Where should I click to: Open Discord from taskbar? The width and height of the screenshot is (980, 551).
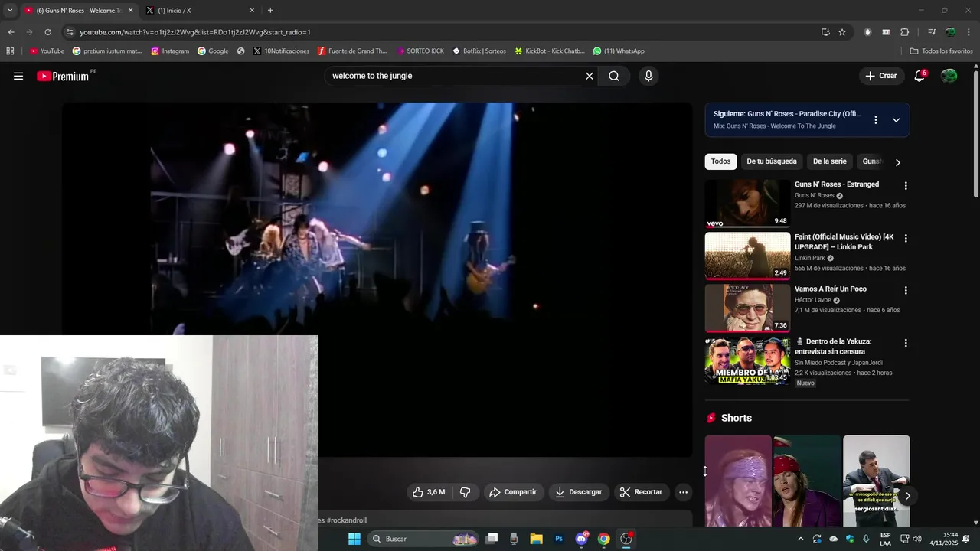581,539
